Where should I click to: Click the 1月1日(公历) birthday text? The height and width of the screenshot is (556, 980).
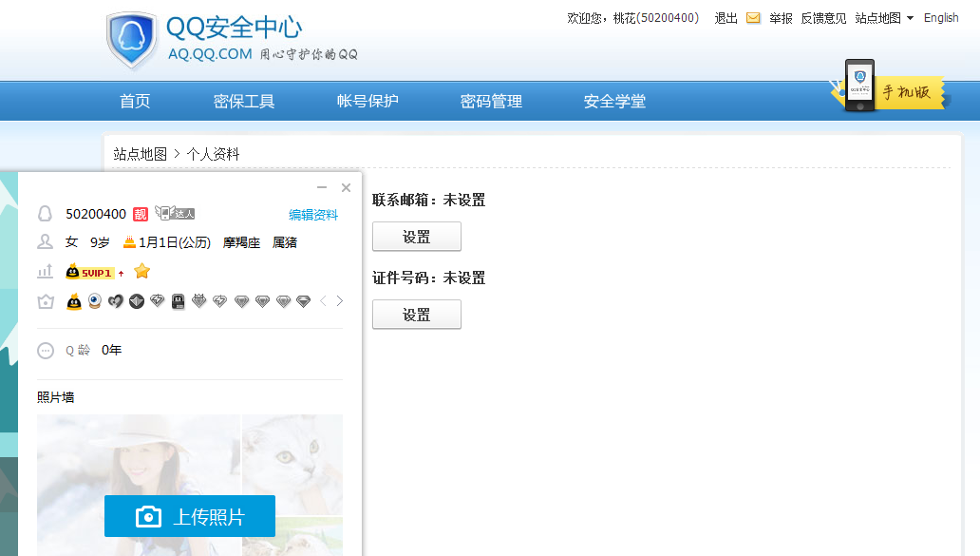point(175,242)
